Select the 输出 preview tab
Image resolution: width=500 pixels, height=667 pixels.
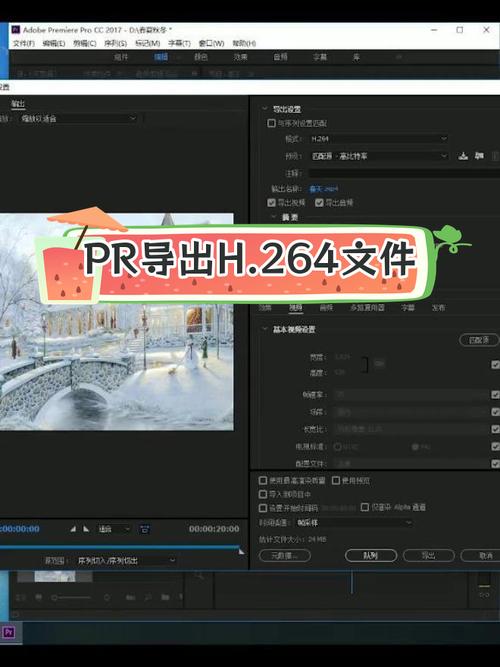[18, 103]
